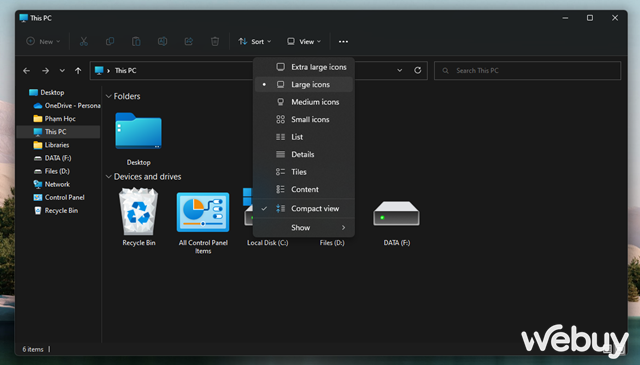Open the New button menu
Screen dimensions: 640x365
(x=43, y=42)
